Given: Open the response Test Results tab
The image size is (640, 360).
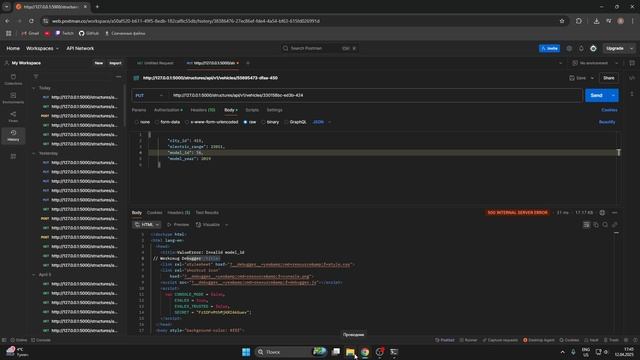Looking at the screenshot, I should coord(207,213).
